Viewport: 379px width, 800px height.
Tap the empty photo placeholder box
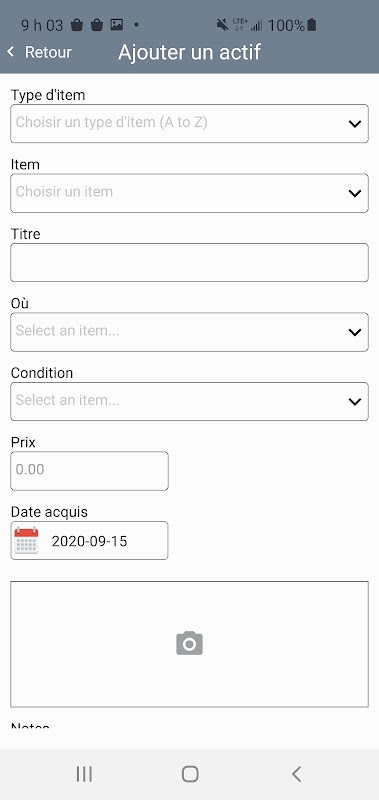pyautogui.click(x=189, y=644)
